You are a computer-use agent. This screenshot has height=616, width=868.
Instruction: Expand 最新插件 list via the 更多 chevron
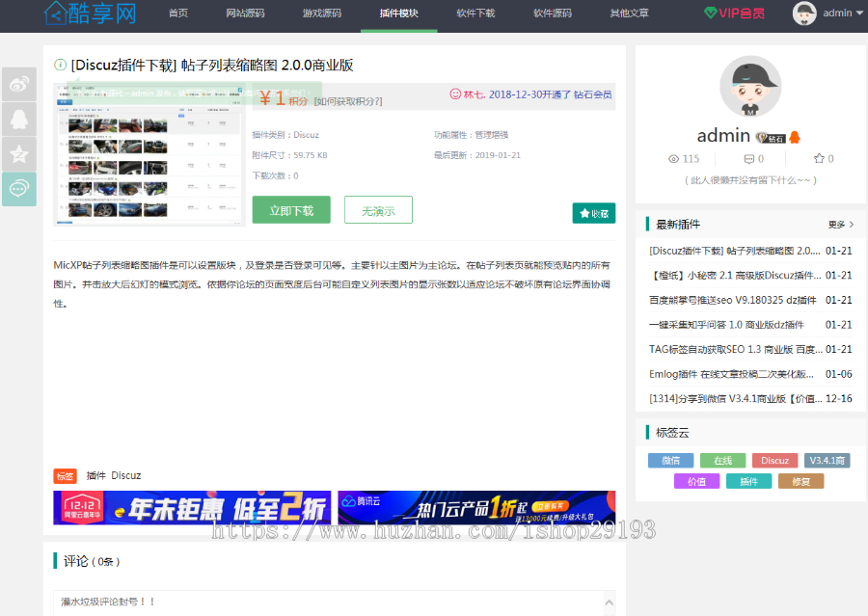[x=835, y=223]
